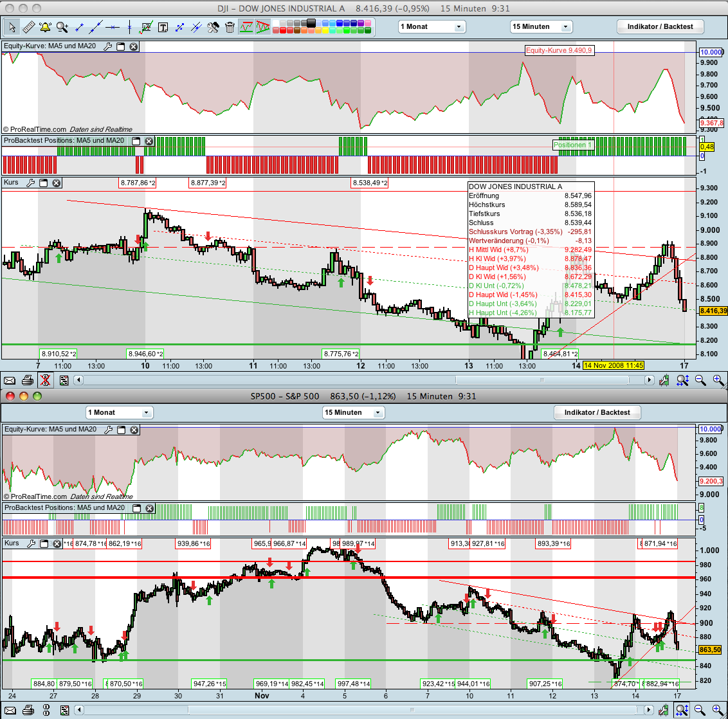728x719 pixels.
Task: Open the DJI '1 Monat' period dropdown
Action: pyautogui.click(x=432, y=26)
